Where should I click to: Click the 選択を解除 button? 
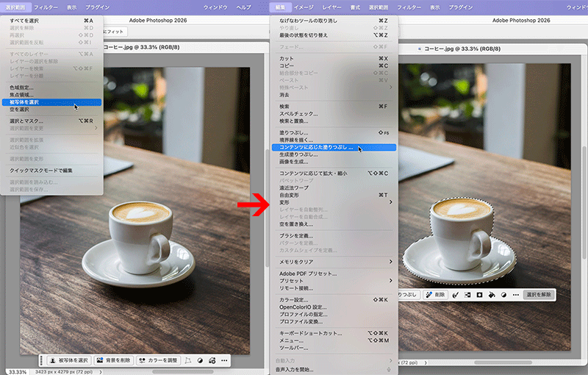pyautogui.click(x=539, y=294)
